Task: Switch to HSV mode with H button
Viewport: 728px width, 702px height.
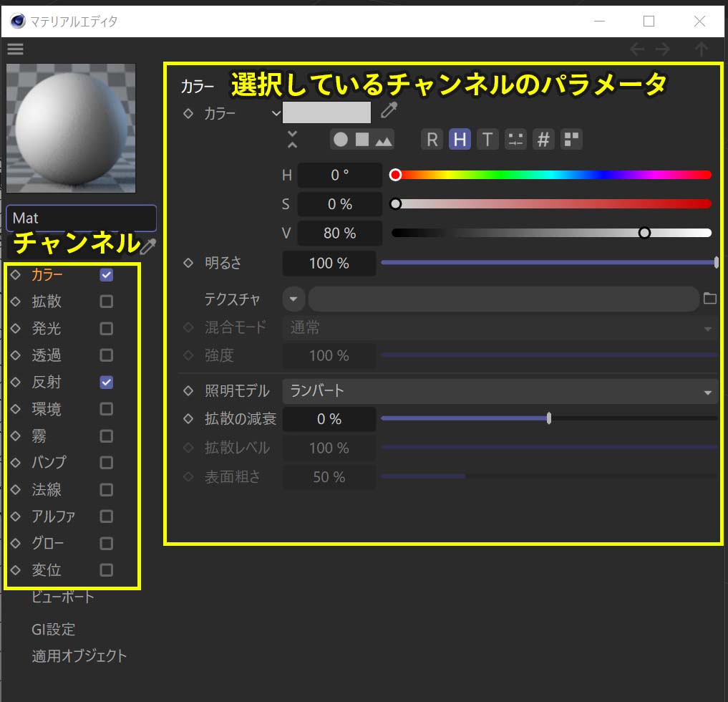Action: (x=460, y=140)
